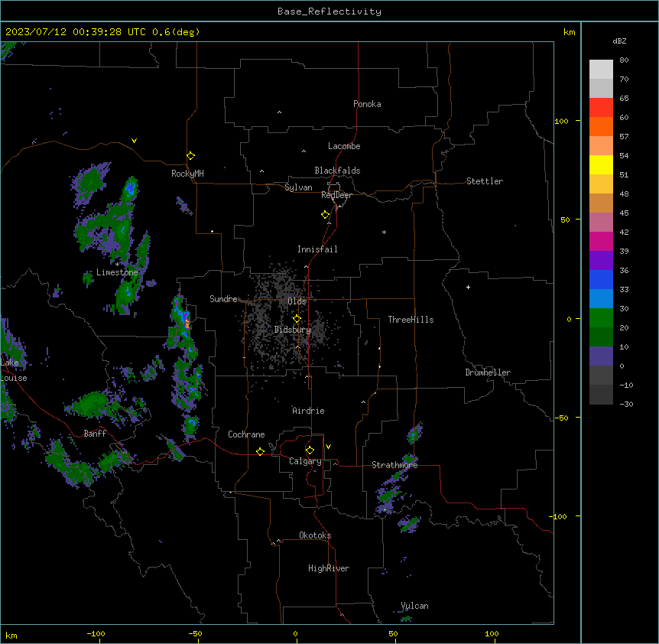
Task: Click the dBZ legend heading
Action: point(619,41)
